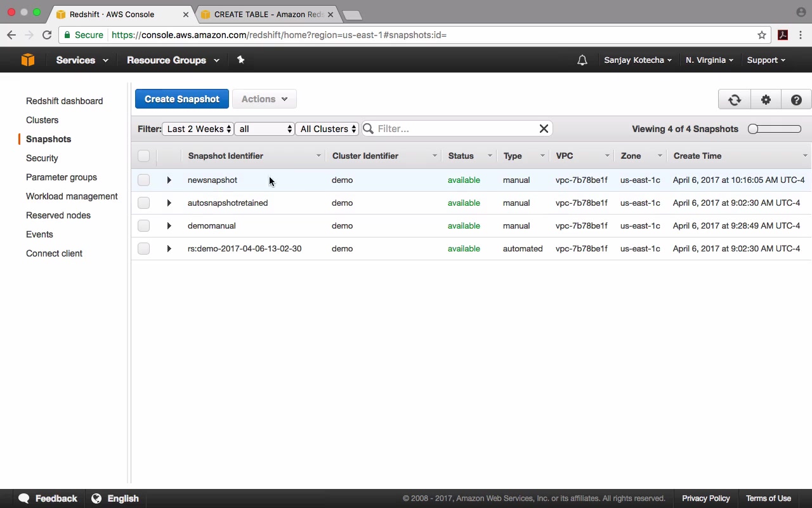812x508 pixels.
Task: Open a new browser tab
Action: [352, 15]
